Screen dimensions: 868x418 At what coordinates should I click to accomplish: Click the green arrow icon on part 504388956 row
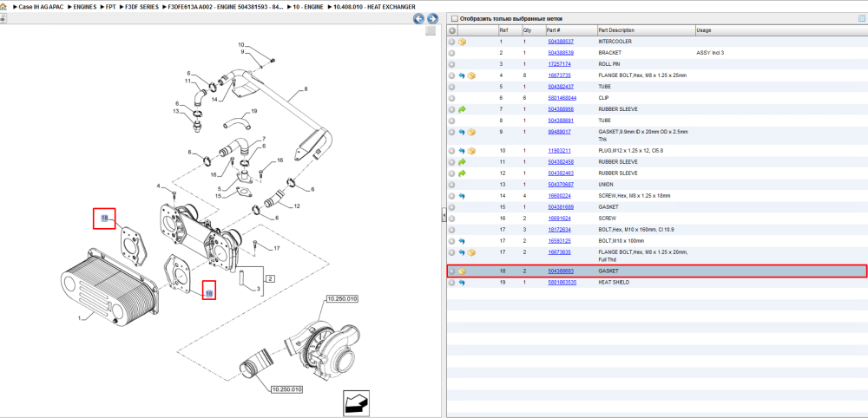point(462,109)
